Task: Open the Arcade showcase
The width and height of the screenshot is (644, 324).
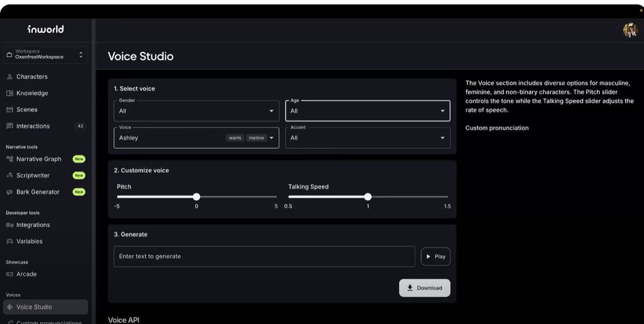Action: (45, 274)
